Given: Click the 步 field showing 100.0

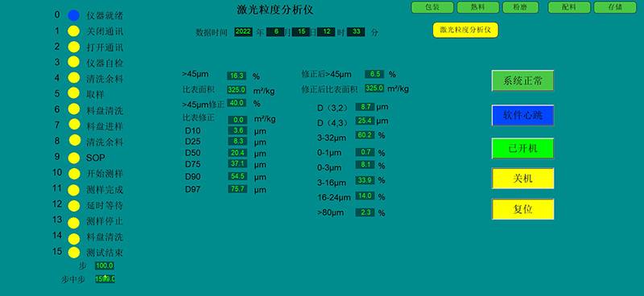Looking at the screenshot, I should coord(105,265).
